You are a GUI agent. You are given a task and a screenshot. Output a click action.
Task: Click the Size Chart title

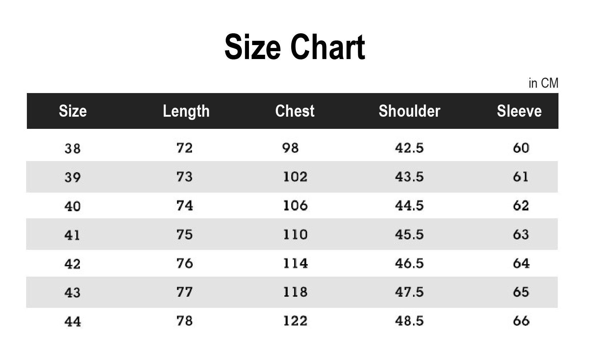[x=294, y=47]
